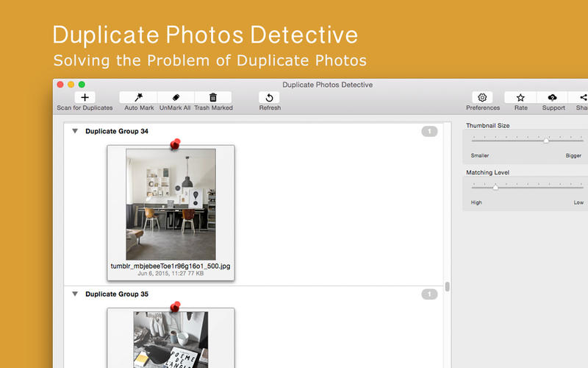The image size is (588, 368).
Task: Collapse Duplicate Group 35
Action: (75, 294)
